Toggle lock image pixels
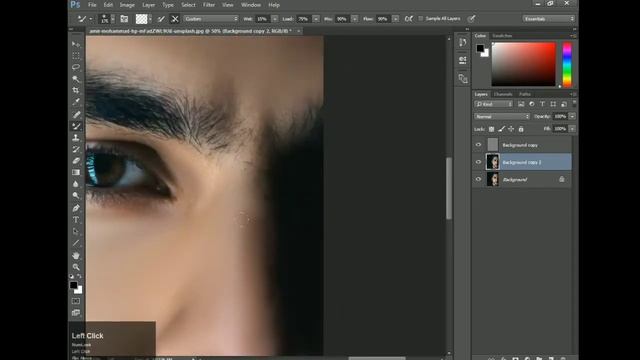 (502, 129)
